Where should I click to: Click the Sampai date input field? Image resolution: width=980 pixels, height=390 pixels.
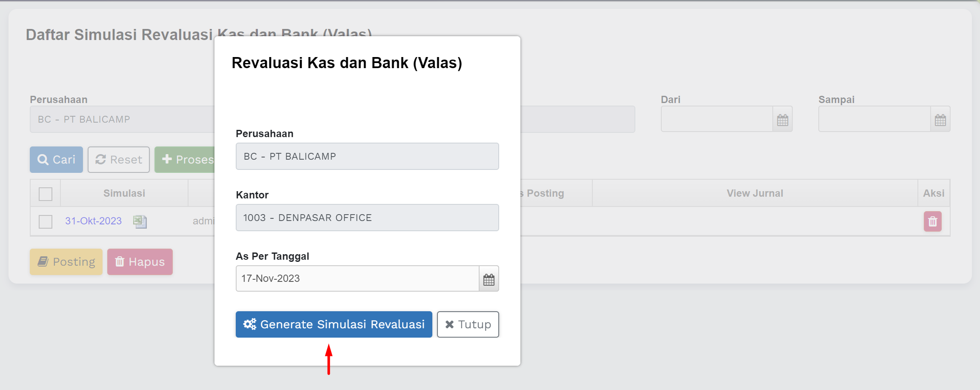874,120
